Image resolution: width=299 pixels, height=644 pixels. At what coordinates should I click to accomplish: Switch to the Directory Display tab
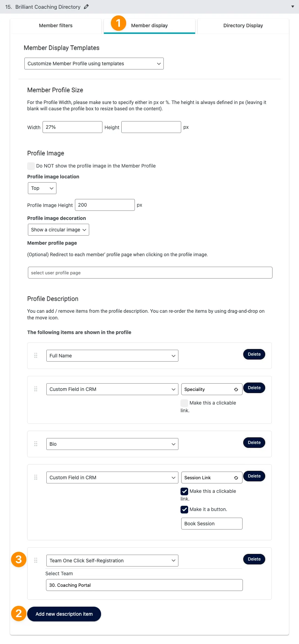(x=243, y=25)
